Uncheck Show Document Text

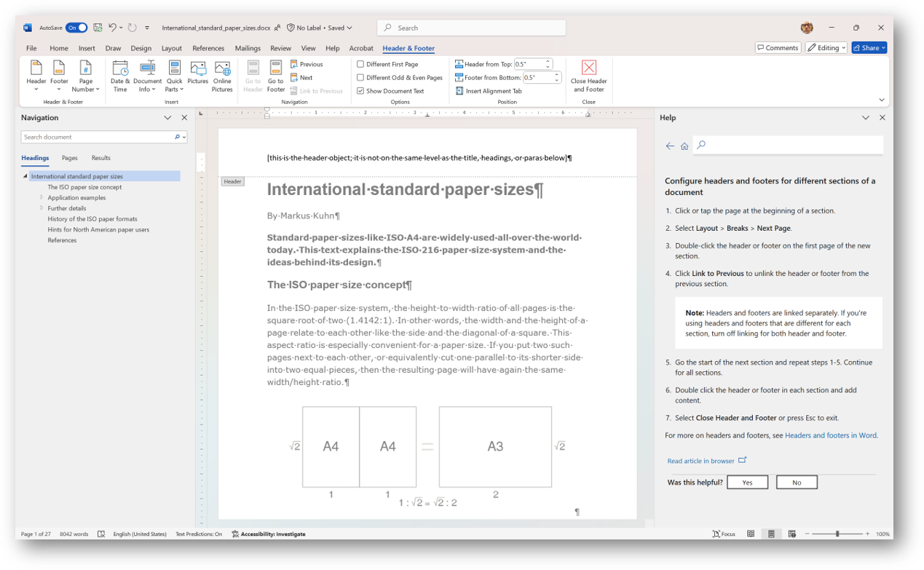click(x=360, y=91)
